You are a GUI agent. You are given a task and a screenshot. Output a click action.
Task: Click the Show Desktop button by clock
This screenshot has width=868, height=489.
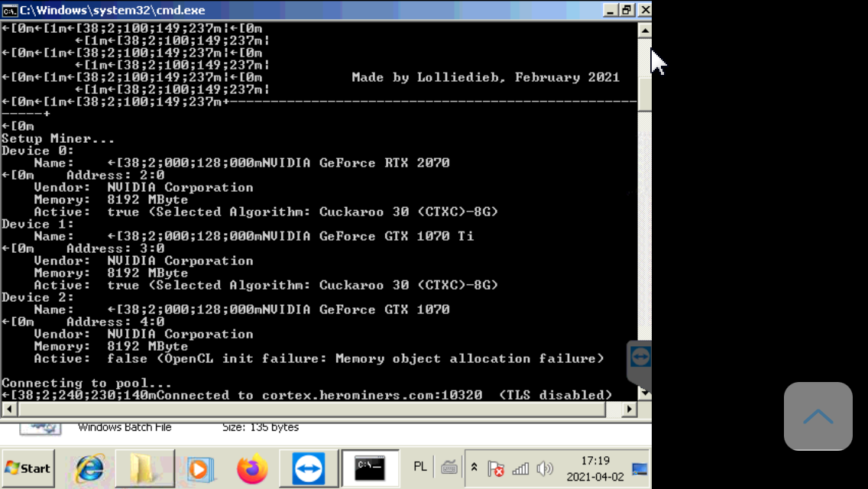coord(640,468)
